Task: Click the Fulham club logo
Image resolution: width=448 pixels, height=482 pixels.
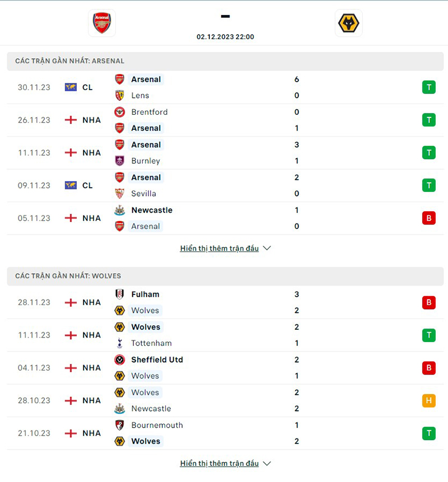Action: tap(119, 294)
